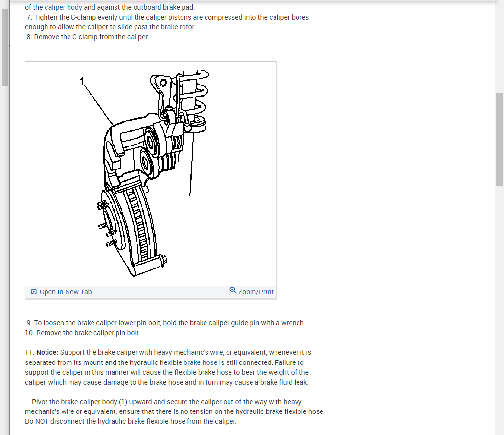
Task: Click the brake caliper diagram image
Action: click(151, 173)
